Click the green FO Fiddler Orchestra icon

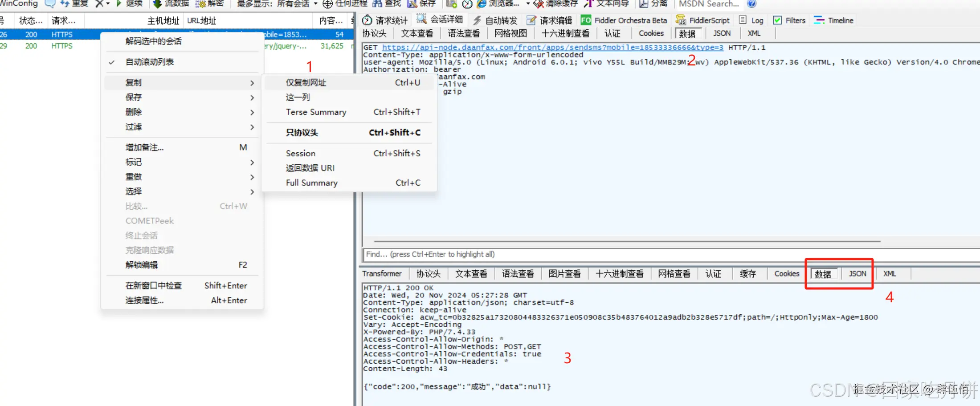coord(586,20)
